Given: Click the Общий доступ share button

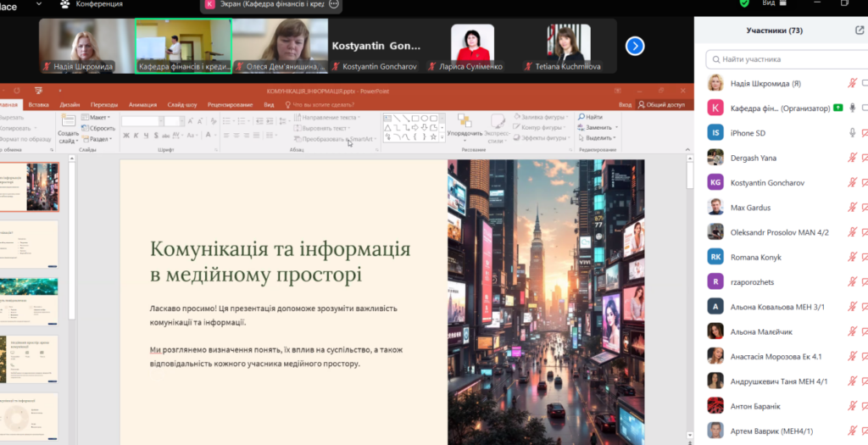Looking at the screenshot, I should tap(661, 104).
